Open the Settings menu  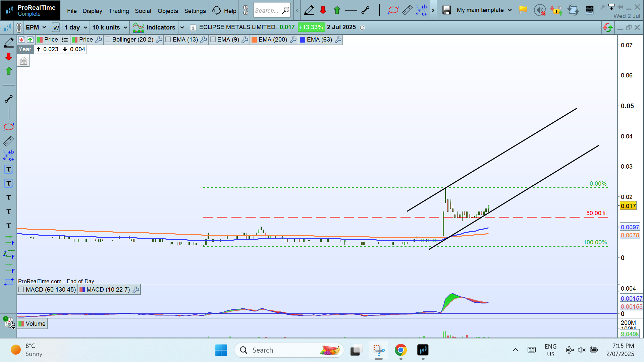pyautogui.click(x=195, y=11)
